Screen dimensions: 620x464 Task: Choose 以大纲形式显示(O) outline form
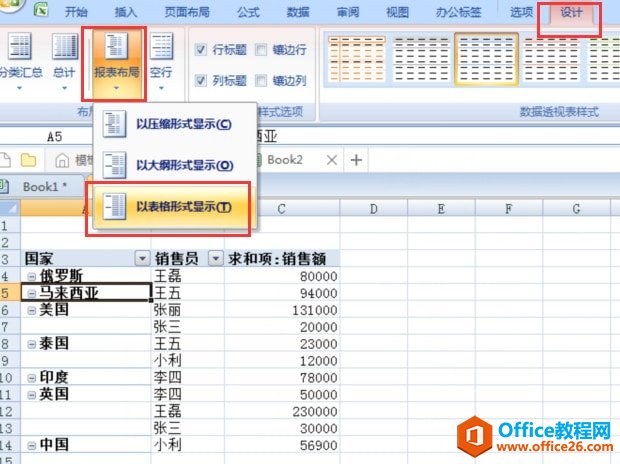point(174,165)
